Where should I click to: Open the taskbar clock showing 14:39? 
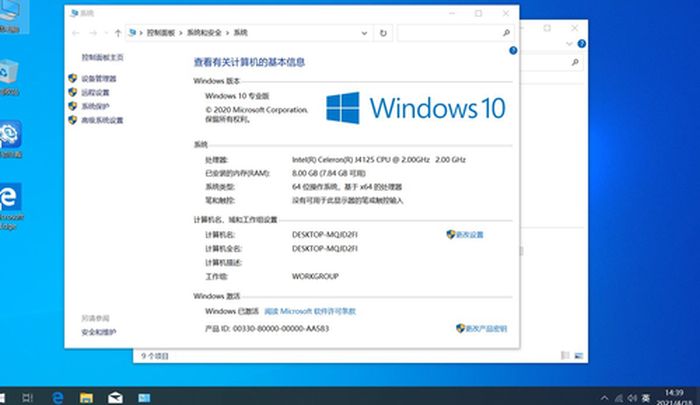click(674, 397)
